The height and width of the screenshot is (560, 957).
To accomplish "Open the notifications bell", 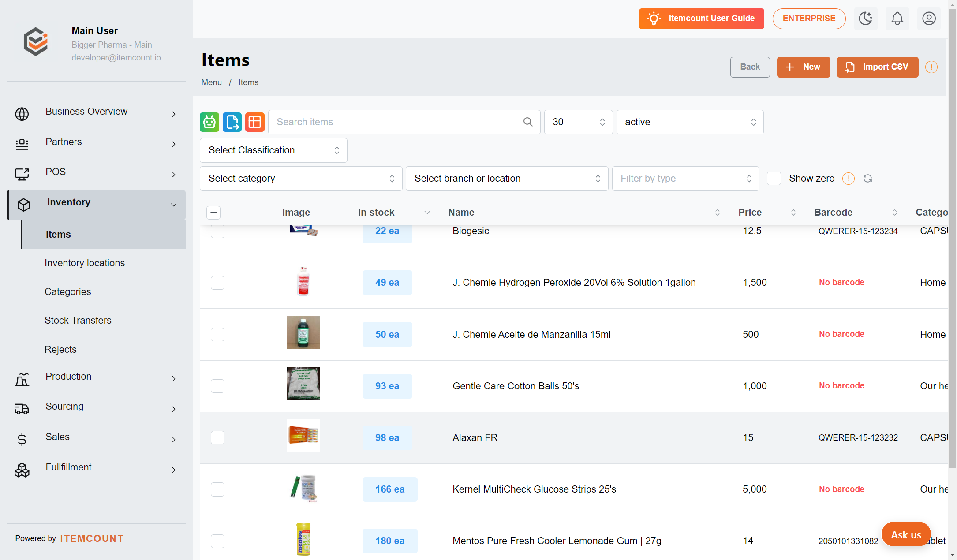I will point(897,19).
